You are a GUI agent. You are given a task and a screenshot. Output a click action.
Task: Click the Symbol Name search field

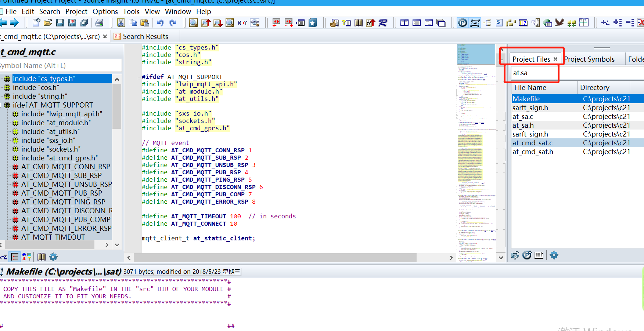[x=59, y=65]
